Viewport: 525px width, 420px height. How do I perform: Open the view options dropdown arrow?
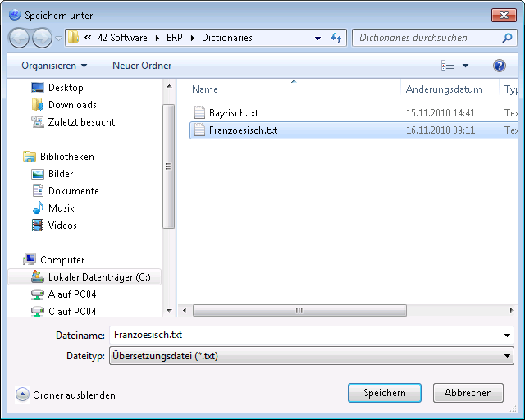tap(465, 66)
